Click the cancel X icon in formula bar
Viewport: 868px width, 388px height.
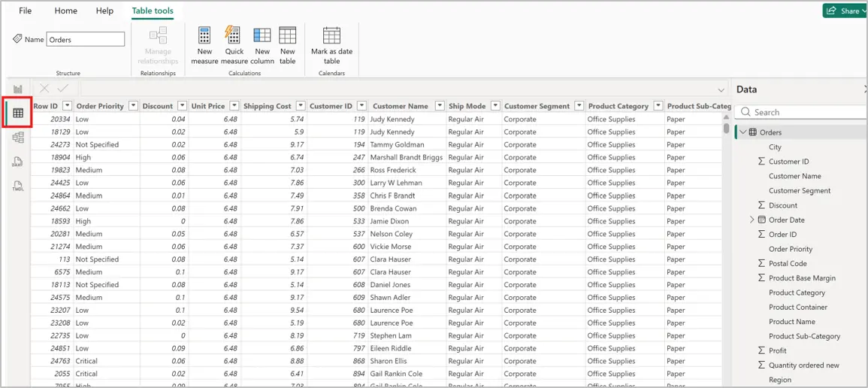click(45, 89)
